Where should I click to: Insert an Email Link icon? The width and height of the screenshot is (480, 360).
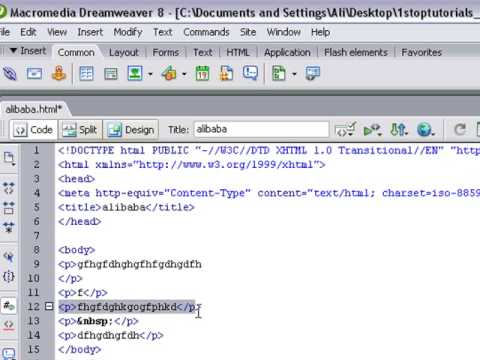point(34,73)
